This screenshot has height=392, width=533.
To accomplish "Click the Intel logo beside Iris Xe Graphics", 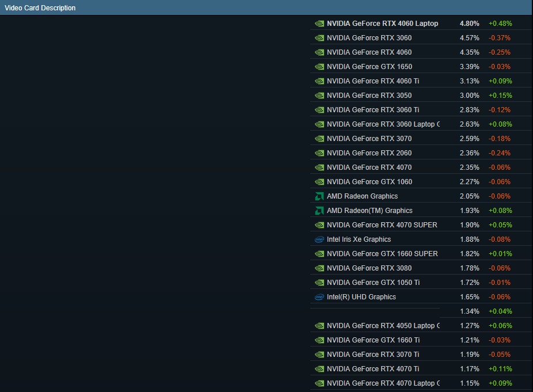I will point(319,239).
